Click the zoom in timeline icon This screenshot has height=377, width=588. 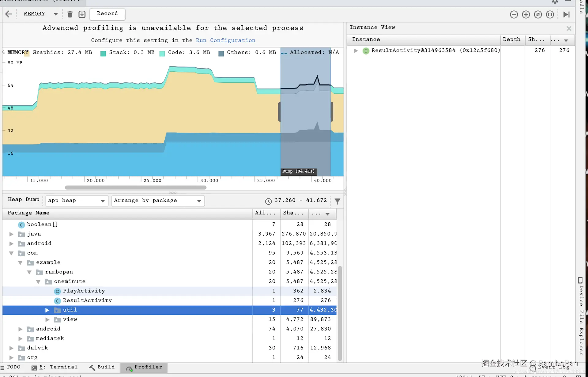pyautogui.click(x=526, y=14)
